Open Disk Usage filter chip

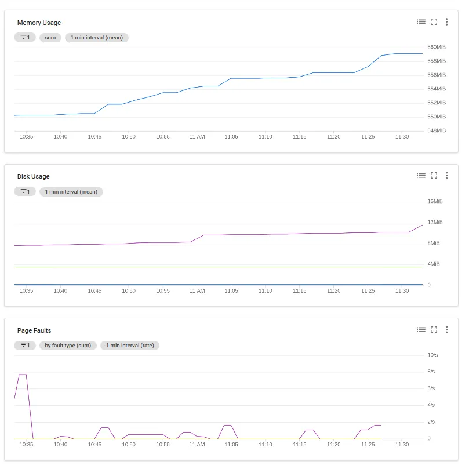[x=25, y=191]
